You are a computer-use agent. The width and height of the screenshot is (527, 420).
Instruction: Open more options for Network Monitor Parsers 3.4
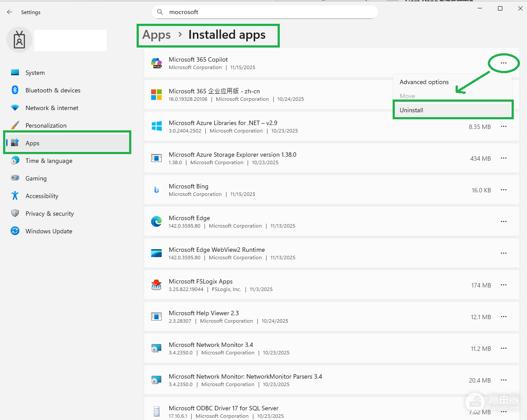[504, 380]
